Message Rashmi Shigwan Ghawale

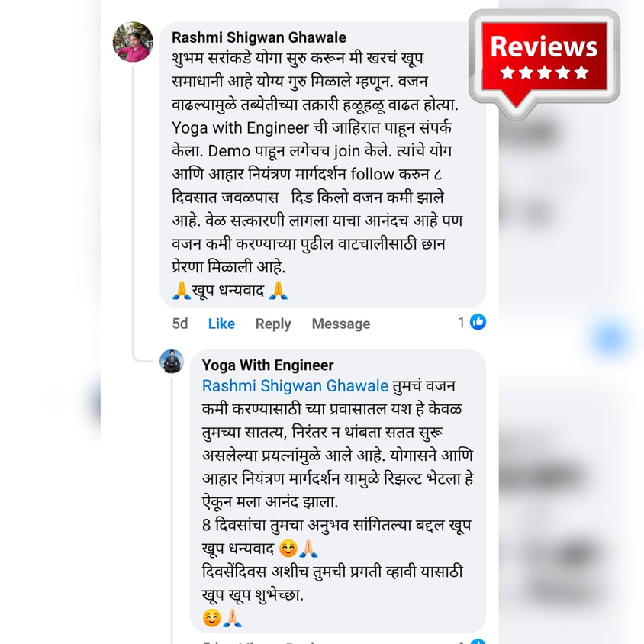(x=341, y=324)
